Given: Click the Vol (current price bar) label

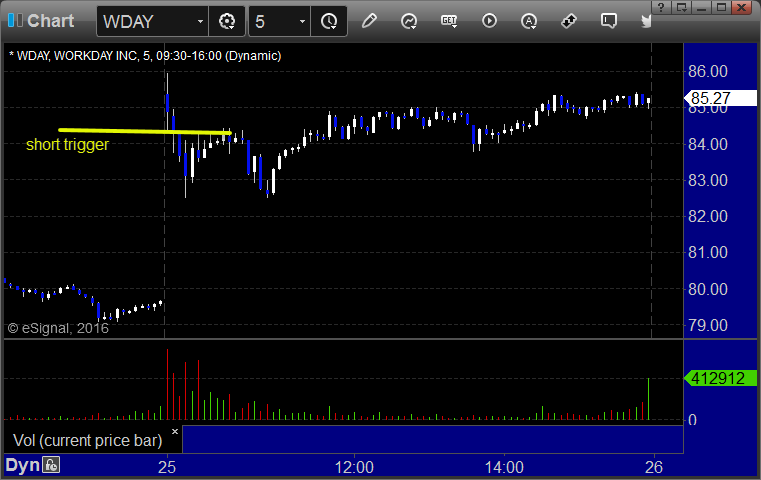Looking at the screenshot, I should (87, 440).
